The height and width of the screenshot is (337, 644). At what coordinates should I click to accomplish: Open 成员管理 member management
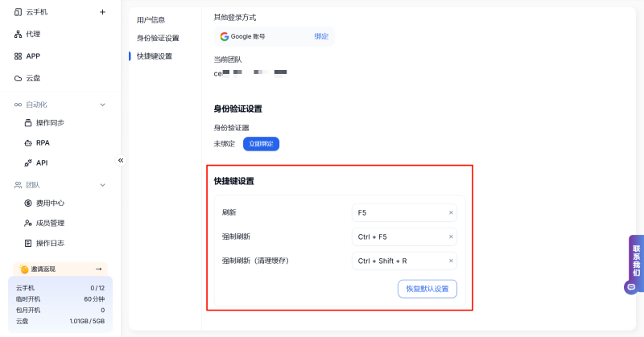(x=50, y=223)
